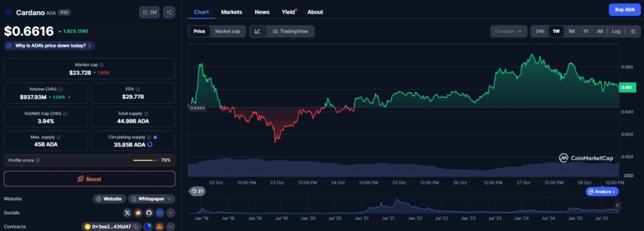Screen dimensions: 644x231
Task: Open the About tab
Action: coord(315,12)
